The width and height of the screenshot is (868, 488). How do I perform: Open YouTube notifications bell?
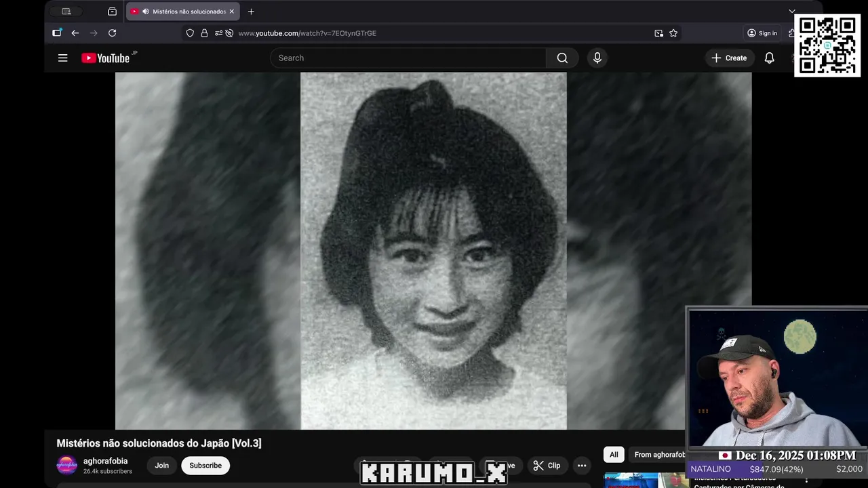coord(769,58)
